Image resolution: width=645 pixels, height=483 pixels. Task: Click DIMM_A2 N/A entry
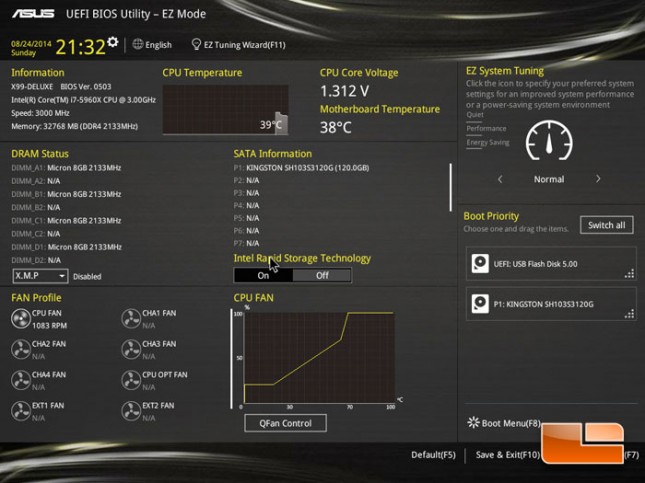pyautogui.click(x=36, y=181)
